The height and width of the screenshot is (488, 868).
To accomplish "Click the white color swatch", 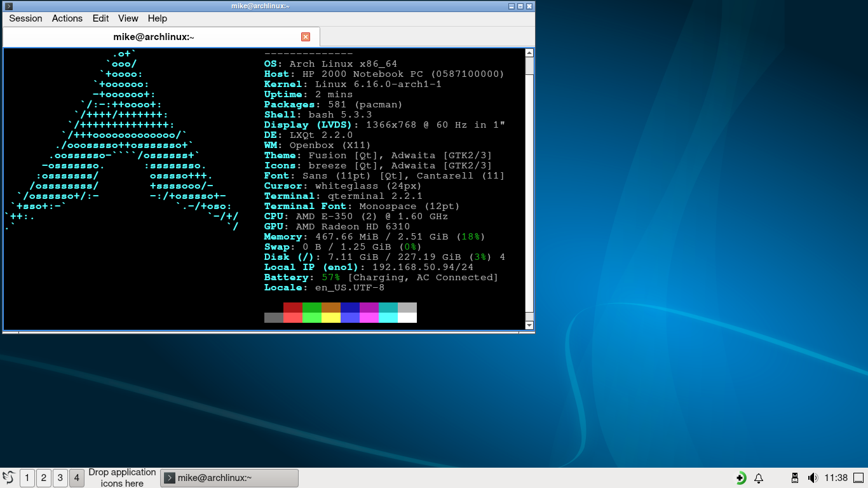I will click(x=407, y=318).
